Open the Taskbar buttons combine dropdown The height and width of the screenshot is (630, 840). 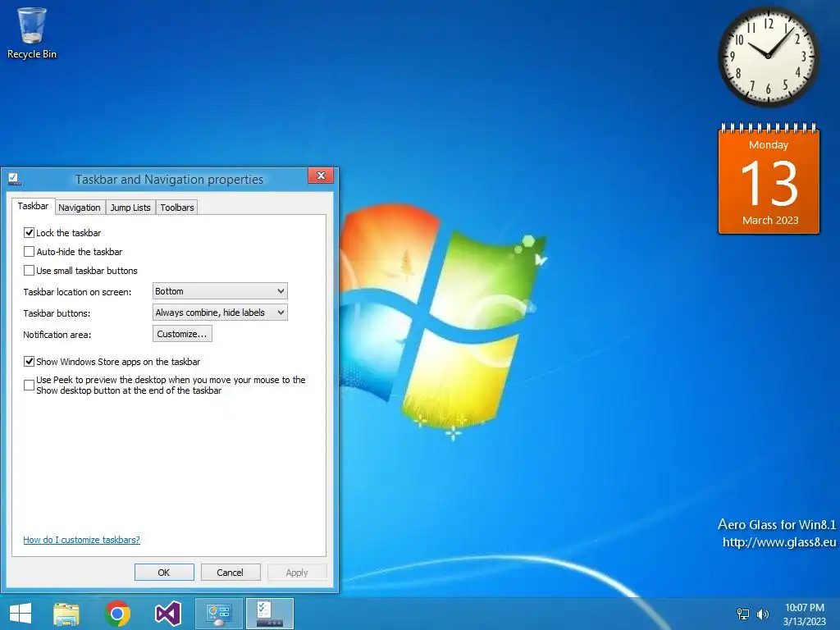(x=220, y=313)
